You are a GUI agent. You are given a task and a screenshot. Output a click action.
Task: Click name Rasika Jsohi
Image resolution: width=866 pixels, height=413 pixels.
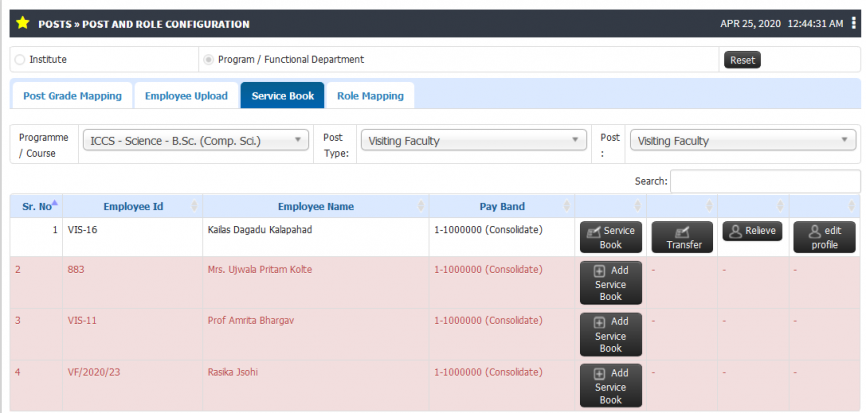[233, 373]
